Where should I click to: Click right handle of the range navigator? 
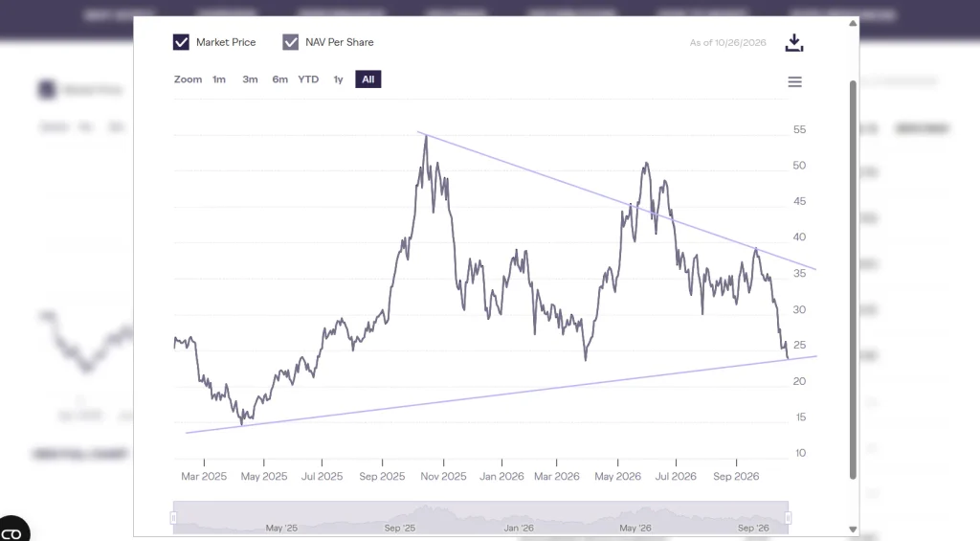789,518
